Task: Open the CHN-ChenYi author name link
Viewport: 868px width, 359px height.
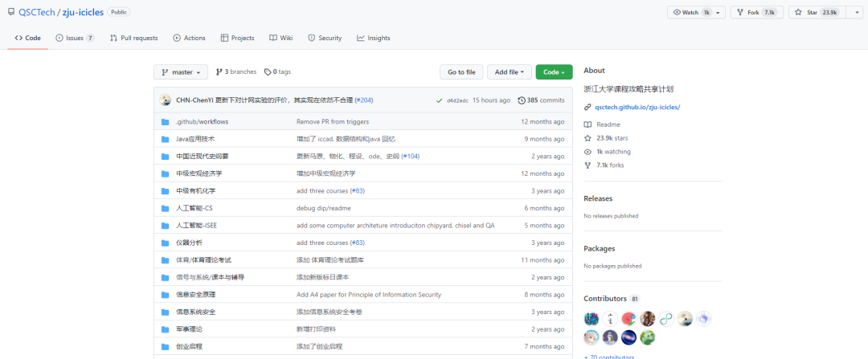Action: coord(194,100)
